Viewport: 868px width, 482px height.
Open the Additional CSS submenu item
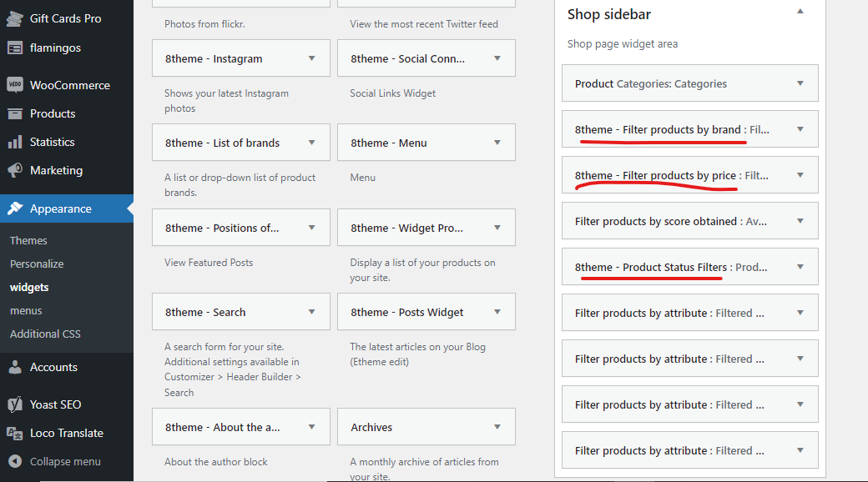tap(45, 334)
